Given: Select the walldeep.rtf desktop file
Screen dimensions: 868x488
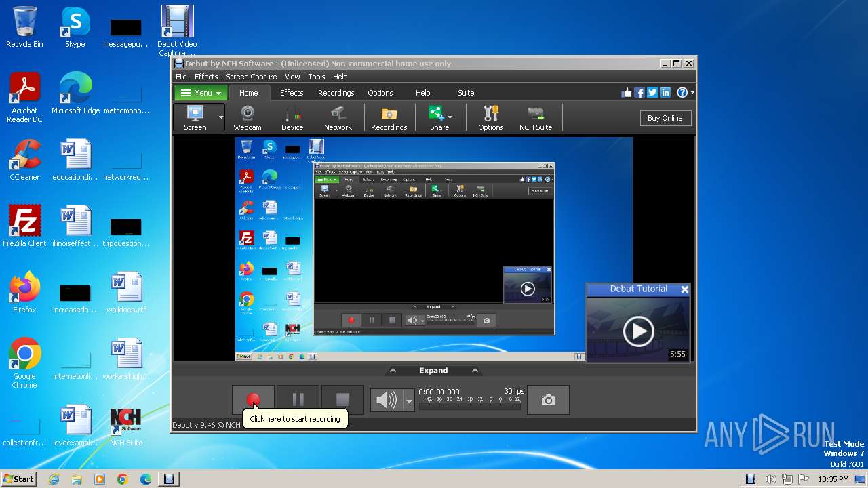Looking at the screenshot, I should 126,293.
